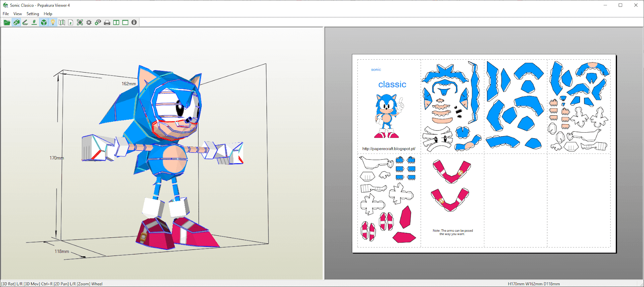The height and width of the screenshot is (287, 644).
Task: Open settings via the gear icon
Action: 89,23
